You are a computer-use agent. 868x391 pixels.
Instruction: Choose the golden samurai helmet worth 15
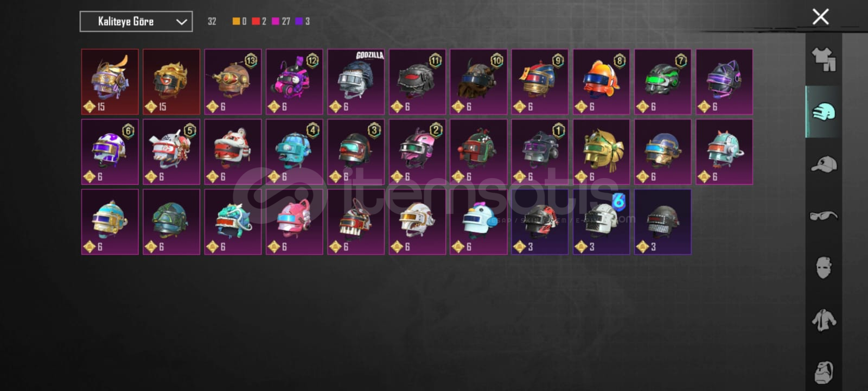click(x=110, y=82)
